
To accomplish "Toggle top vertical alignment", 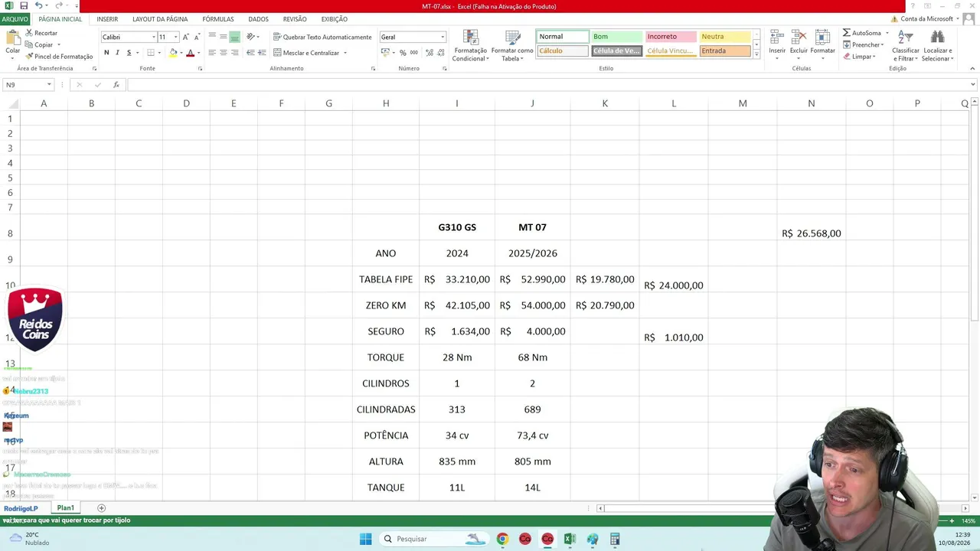I will tap(212, 37).
